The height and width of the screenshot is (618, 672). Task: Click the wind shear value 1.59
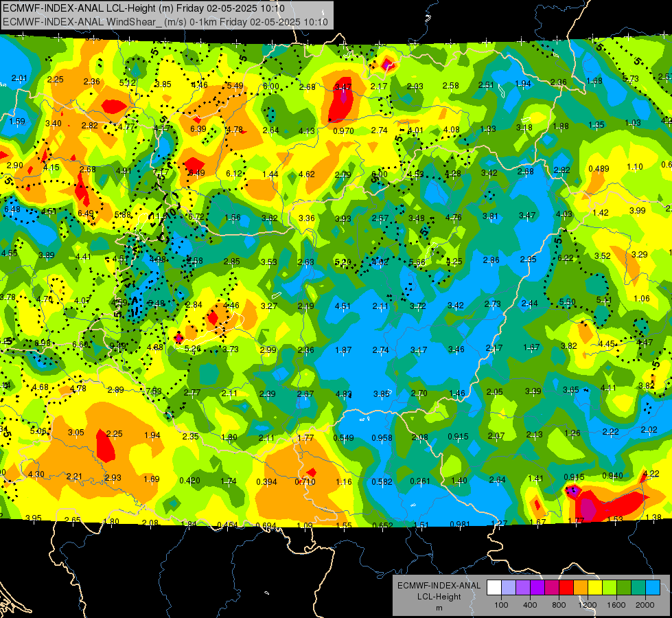click(17, 122)
